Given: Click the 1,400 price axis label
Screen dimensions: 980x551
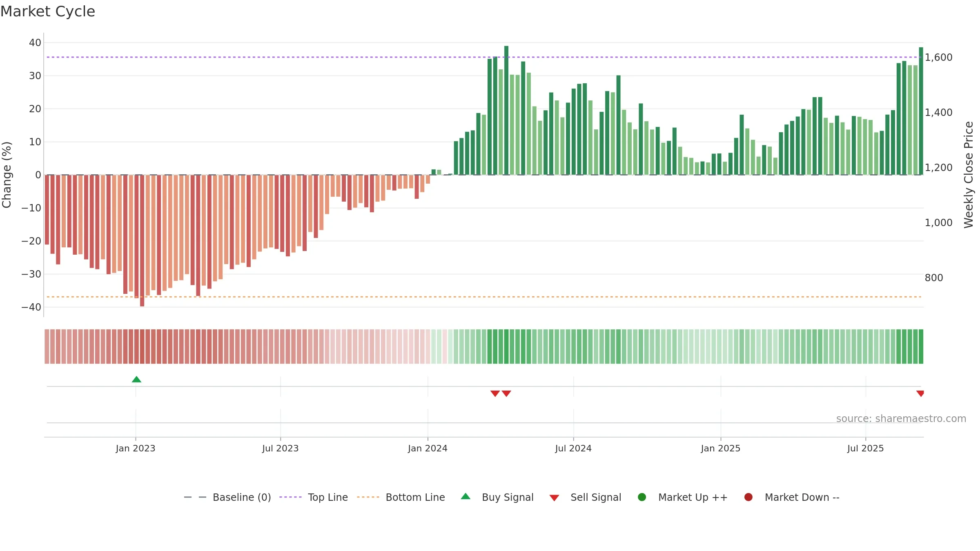Looking at the screenshot, I should 939,113.
